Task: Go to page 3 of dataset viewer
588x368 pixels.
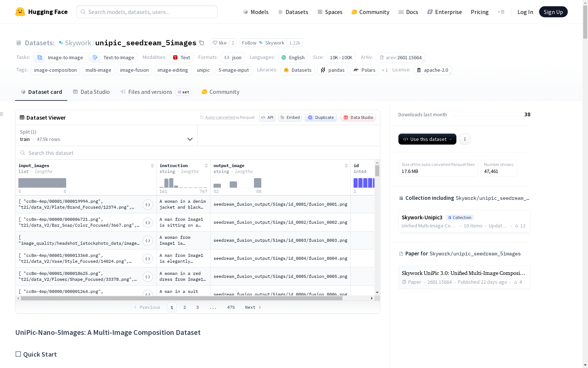Action: (197, 307)
